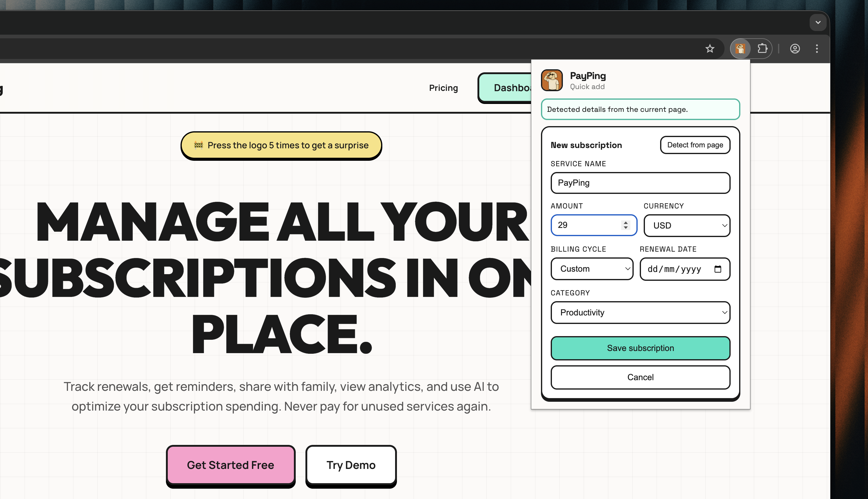Cancel the new subscription form
868x499 pixels.
(640, 377)
